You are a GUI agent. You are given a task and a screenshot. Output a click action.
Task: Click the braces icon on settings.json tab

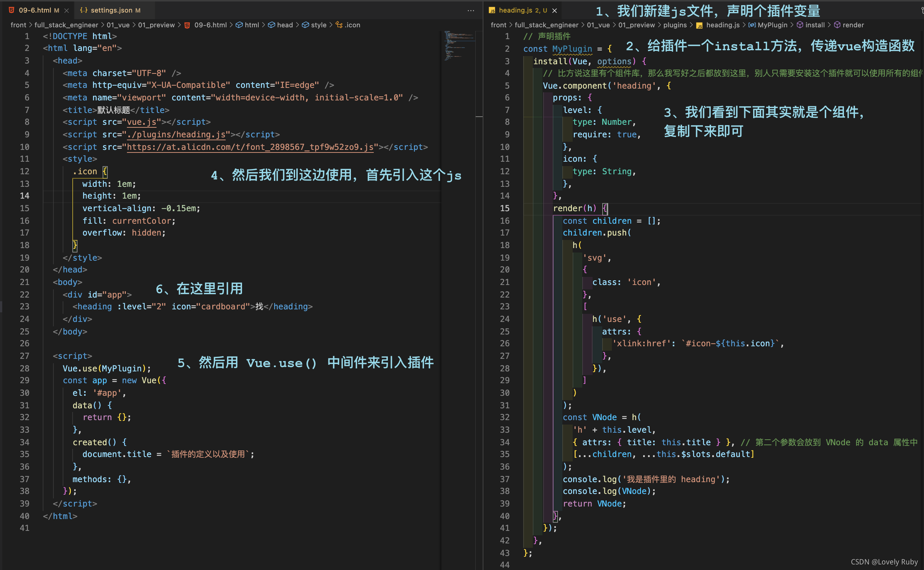tap(84, 10)
